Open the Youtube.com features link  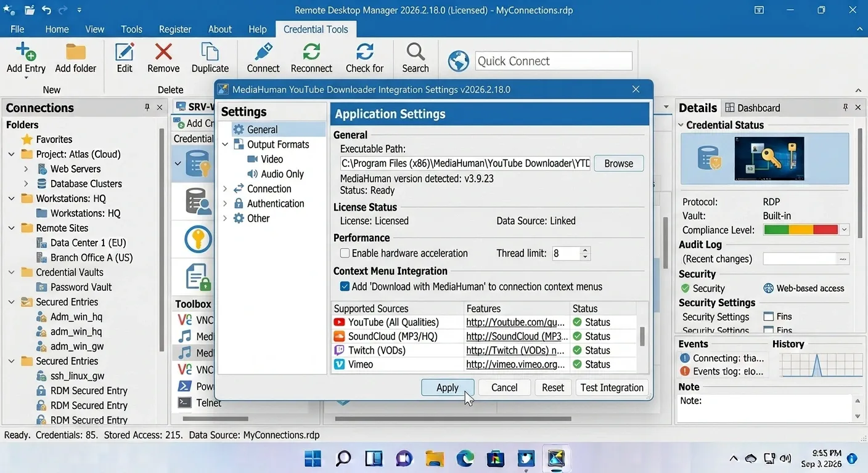pos(515,322)
